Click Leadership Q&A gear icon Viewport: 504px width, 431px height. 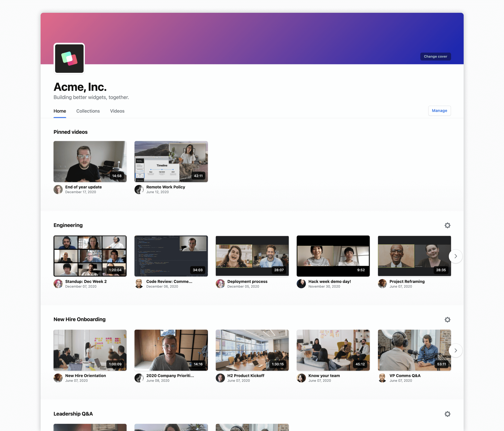coord(447,414)
